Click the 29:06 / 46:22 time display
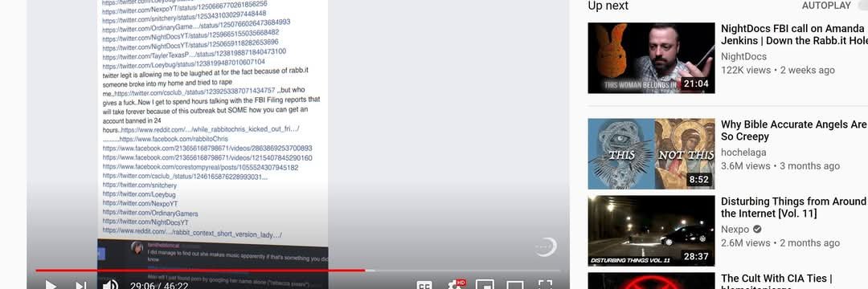The image size is (868, 289). click(x=159, y=286)
